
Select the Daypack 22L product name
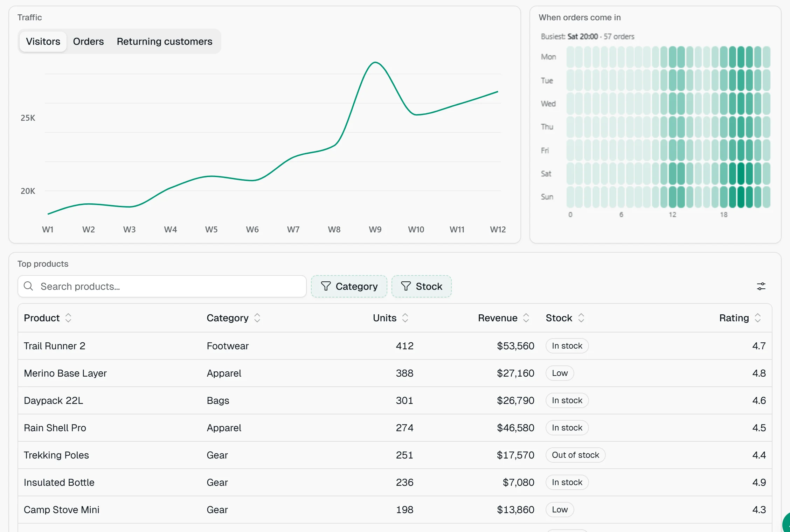point(54,400)
